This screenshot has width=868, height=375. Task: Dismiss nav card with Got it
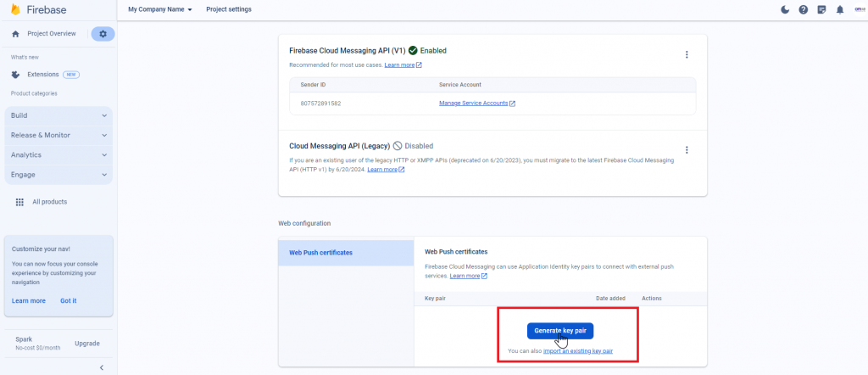tap(69, 301)
